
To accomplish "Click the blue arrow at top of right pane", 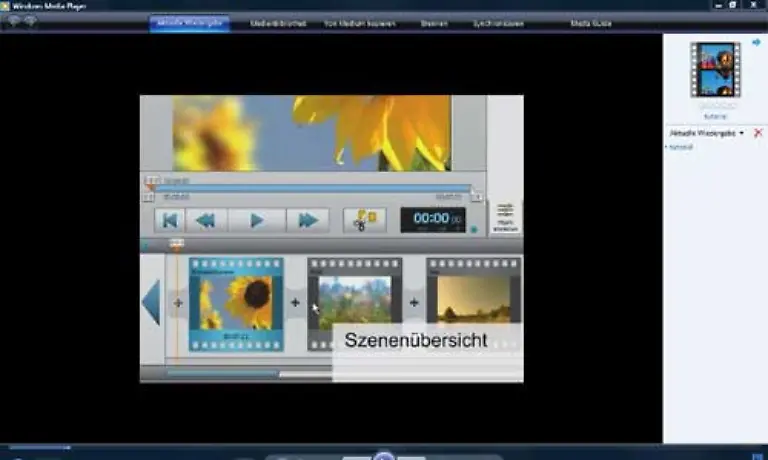I will click(757, 42).
